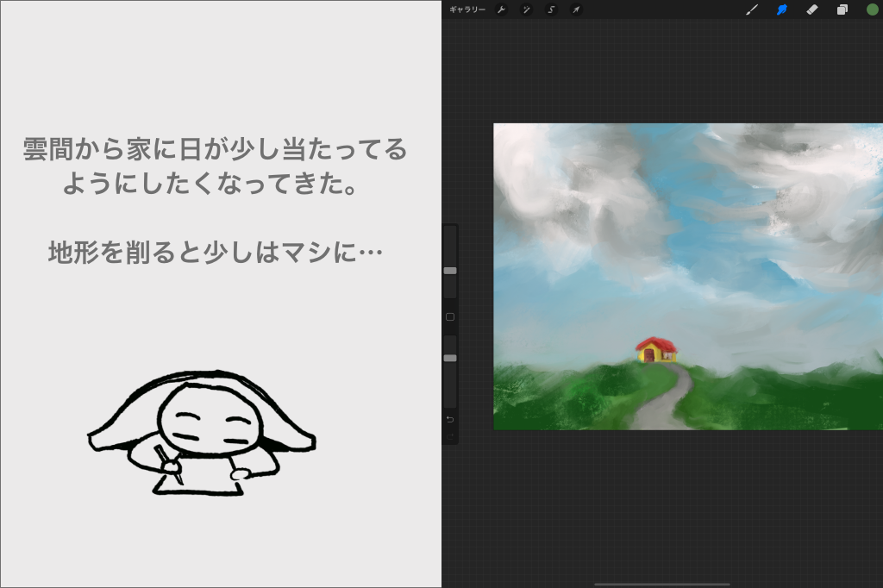The height and width of the screenshot is (588, 883).
Task: Select the Paint brush tool
Action: (751, 9)
